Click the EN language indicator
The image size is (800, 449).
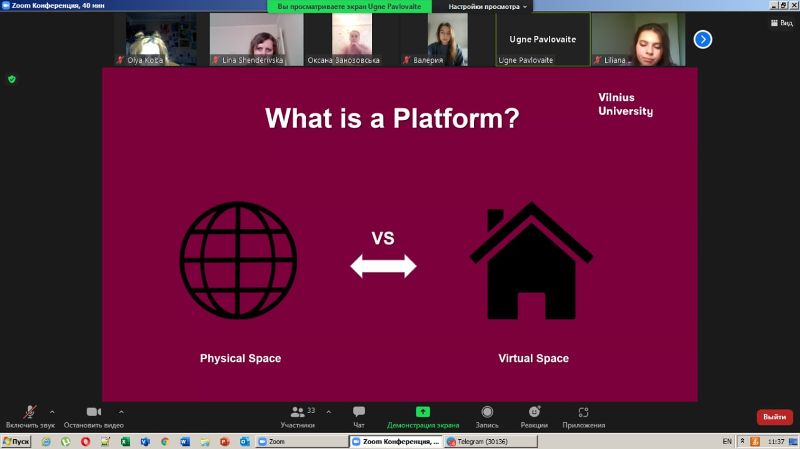[x=727, y=441]
